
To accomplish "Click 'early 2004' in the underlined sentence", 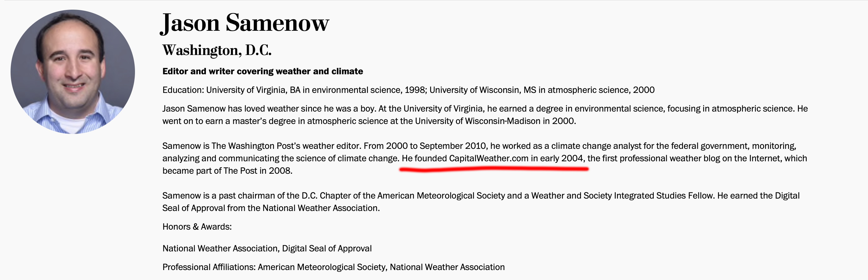I will coord(561,158).
